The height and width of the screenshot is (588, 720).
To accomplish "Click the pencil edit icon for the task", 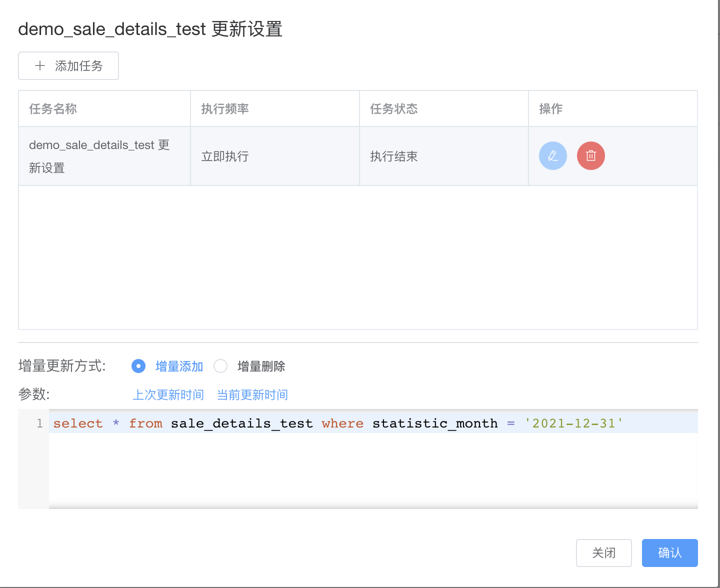I will [x=552, y=155].
